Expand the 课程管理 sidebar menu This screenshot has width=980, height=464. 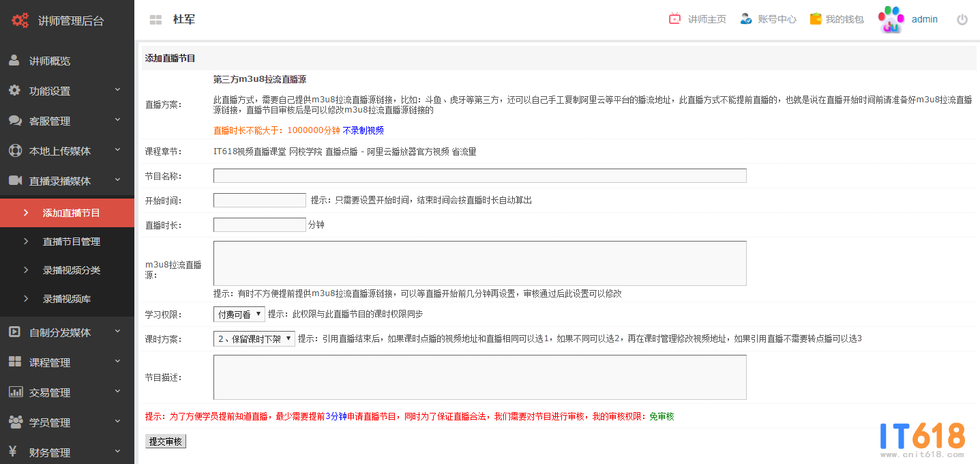tap(67, 362)
